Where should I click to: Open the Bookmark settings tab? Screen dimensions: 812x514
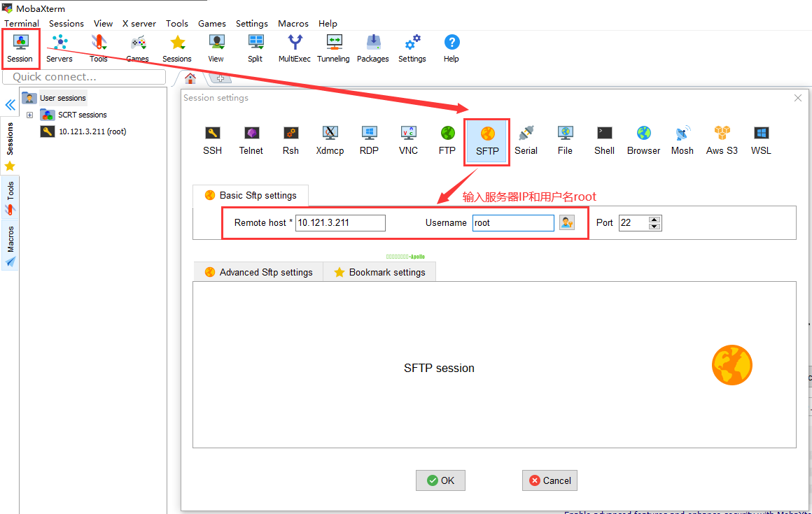click(379, 272)
